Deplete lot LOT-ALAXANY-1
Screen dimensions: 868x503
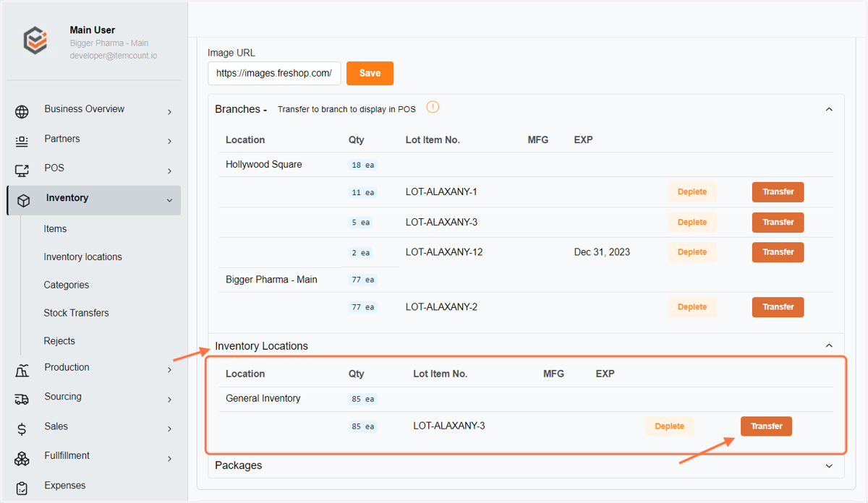[x=692, y=192]
